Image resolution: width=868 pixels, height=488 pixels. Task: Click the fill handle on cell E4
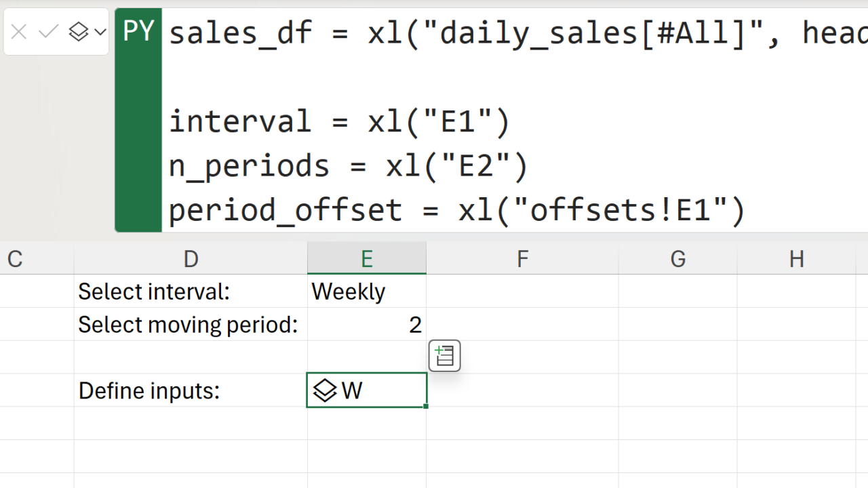[x=426, y=407]
